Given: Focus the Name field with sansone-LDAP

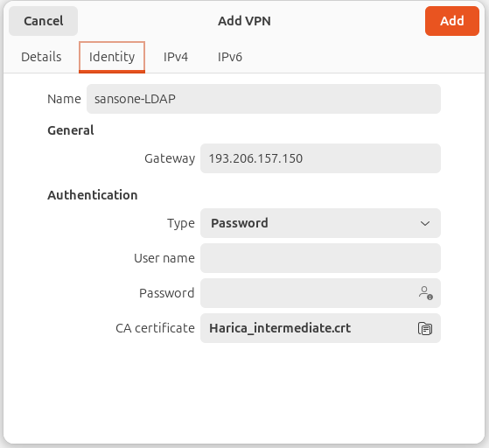Looking at the screenshot, I should (263, 99).
